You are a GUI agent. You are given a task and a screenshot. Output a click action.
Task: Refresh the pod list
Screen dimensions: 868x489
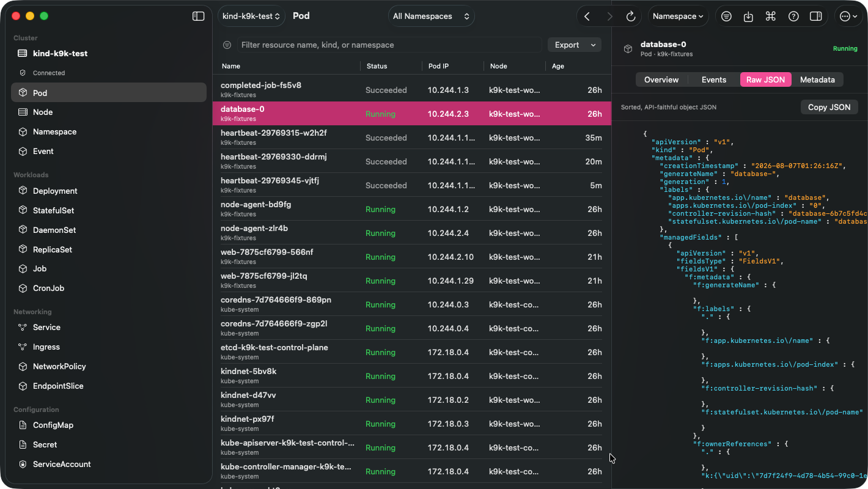coord(631,17)
